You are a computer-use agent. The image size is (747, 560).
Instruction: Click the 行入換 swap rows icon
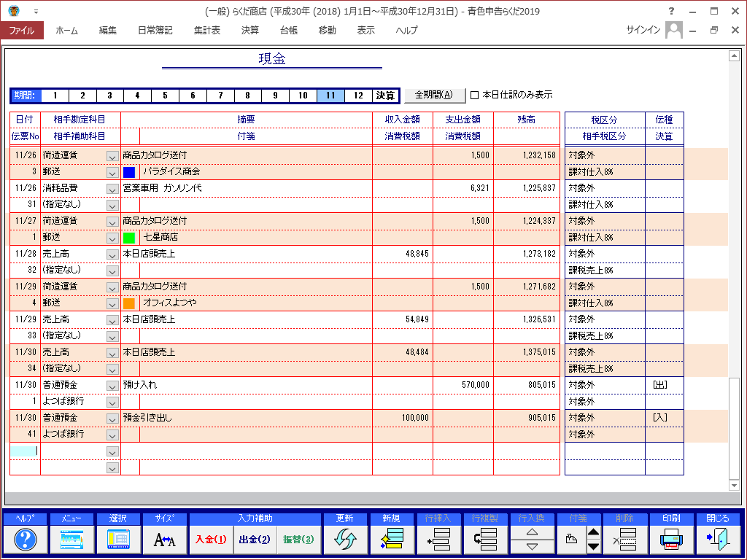coord(532,540)
